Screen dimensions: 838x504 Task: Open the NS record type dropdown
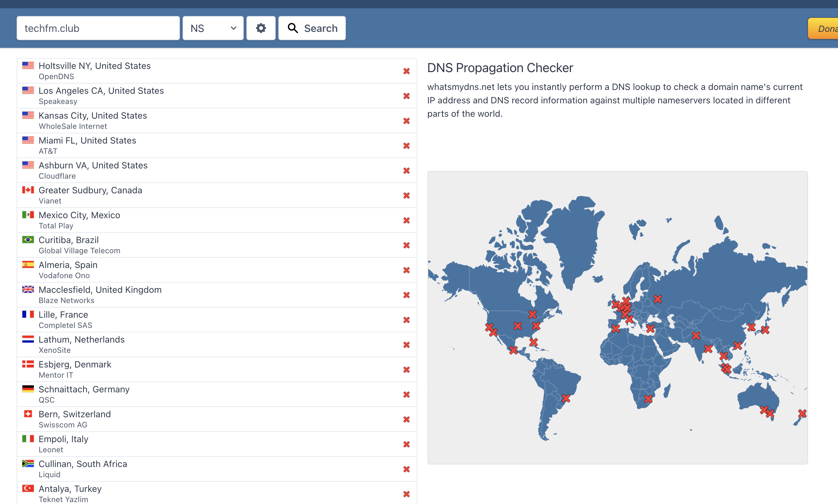213,28
